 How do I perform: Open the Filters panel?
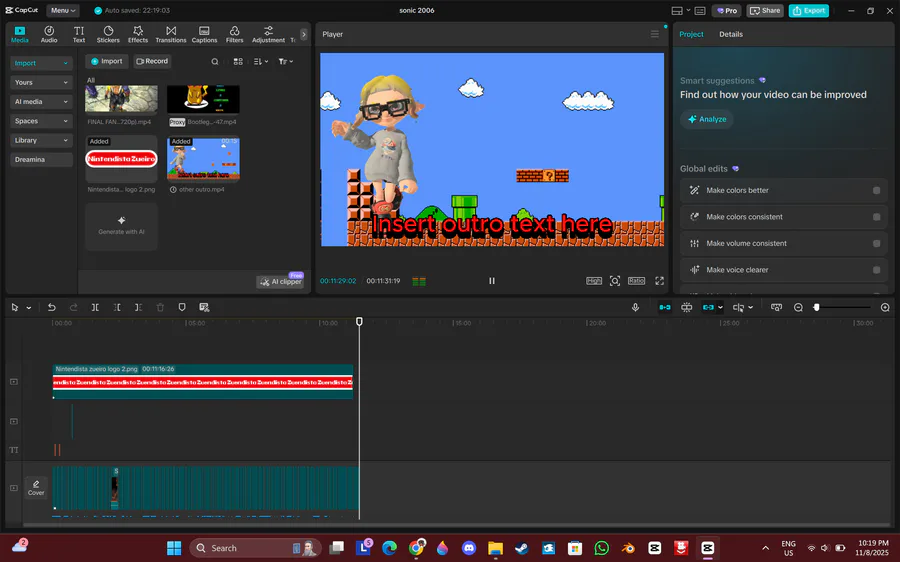click(x=234, y=35)
